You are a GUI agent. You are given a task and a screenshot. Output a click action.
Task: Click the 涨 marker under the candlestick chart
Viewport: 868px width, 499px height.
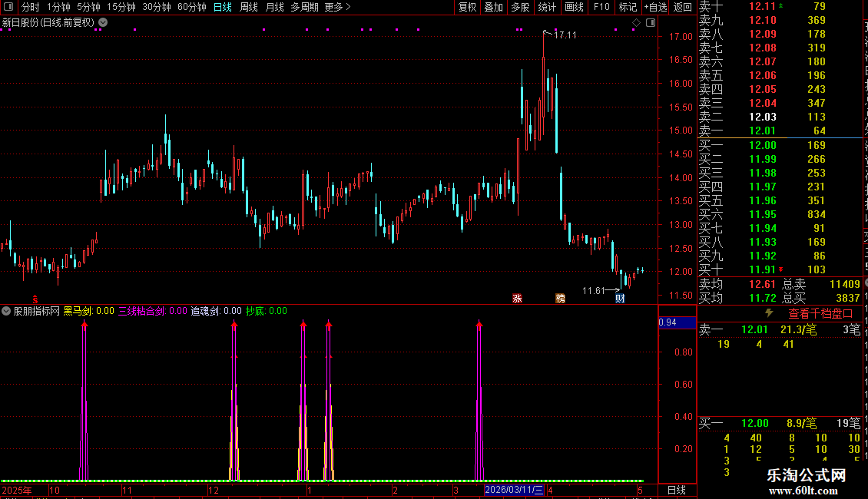coord(517,298)
